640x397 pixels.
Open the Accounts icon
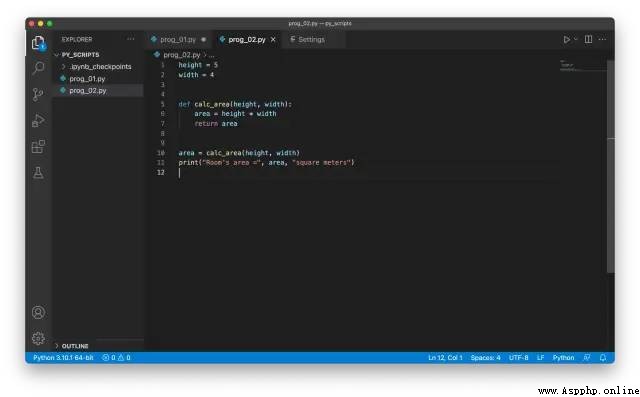[38, 312]
